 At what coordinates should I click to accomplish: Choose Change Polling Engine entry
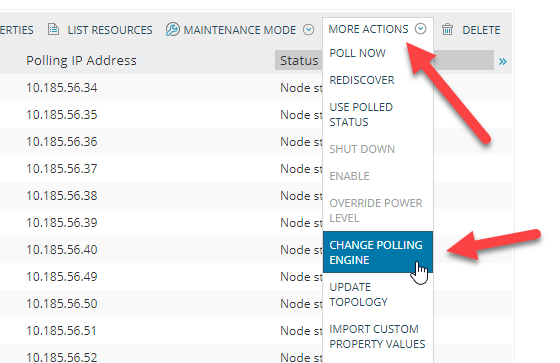[378, 252]
